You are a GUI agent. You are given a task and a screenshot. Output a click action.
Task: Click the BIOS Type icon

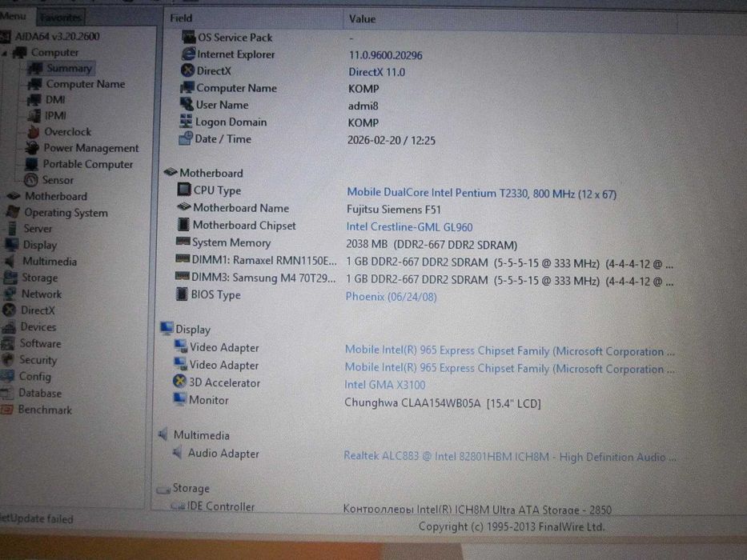click(x=182, y=294)
